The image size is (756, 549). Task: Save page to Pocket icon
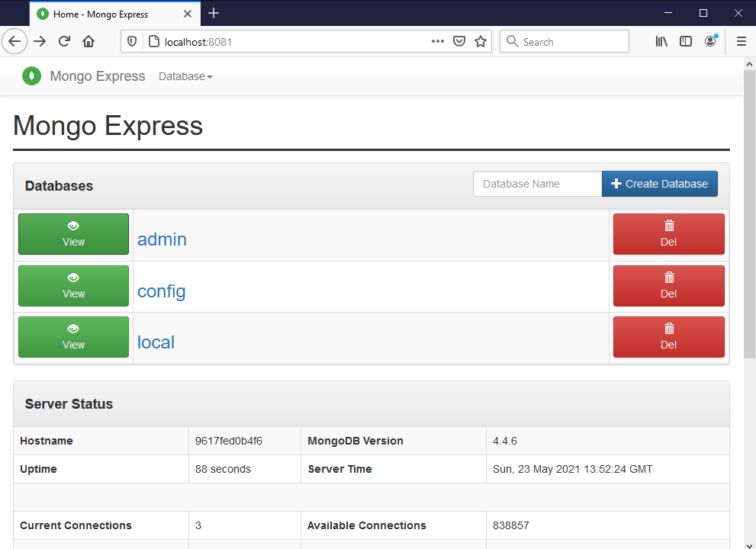459,41
